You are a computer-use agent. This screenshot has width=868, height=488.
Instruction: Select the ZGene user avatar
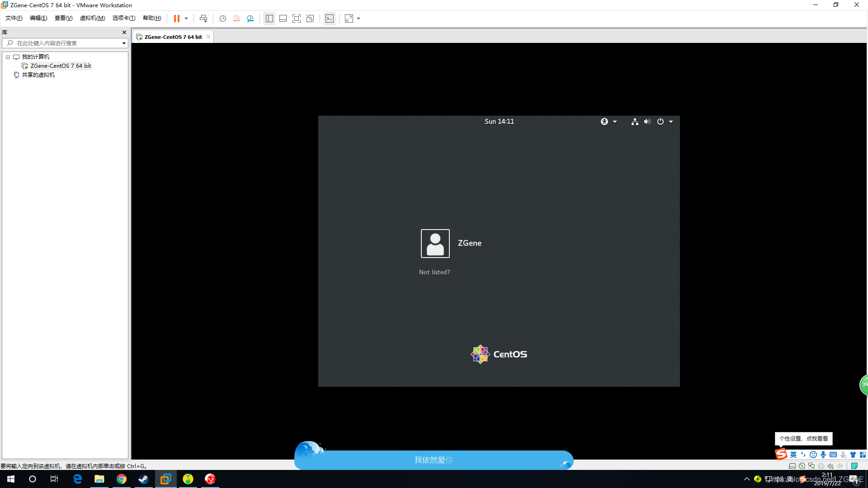click(x=435, y=243)
